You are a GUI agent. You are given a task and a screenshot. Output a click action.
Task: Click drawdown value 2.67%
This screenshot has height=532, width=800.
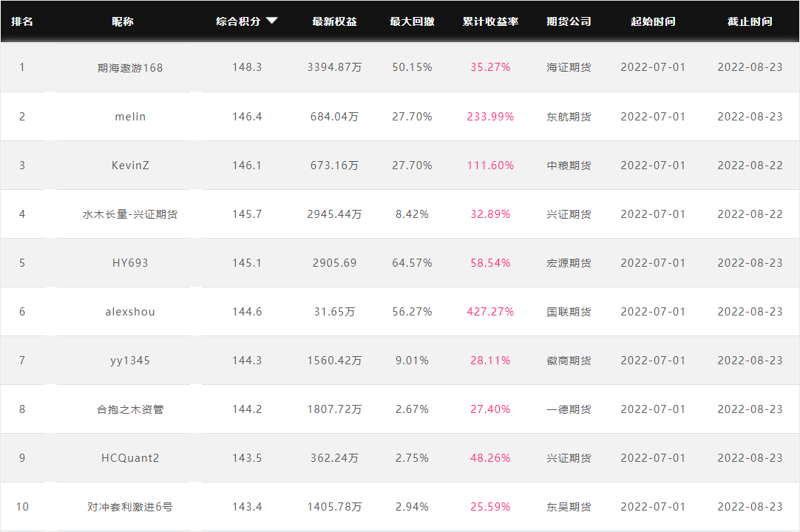pyautogui.click(x=413, y=409)
